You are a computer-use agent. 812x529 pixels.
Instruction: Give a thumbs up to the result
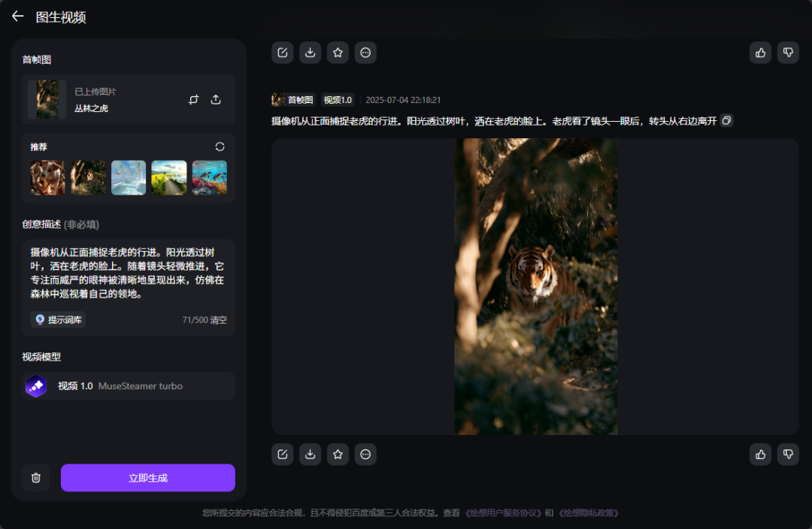[x=760, y=52]
